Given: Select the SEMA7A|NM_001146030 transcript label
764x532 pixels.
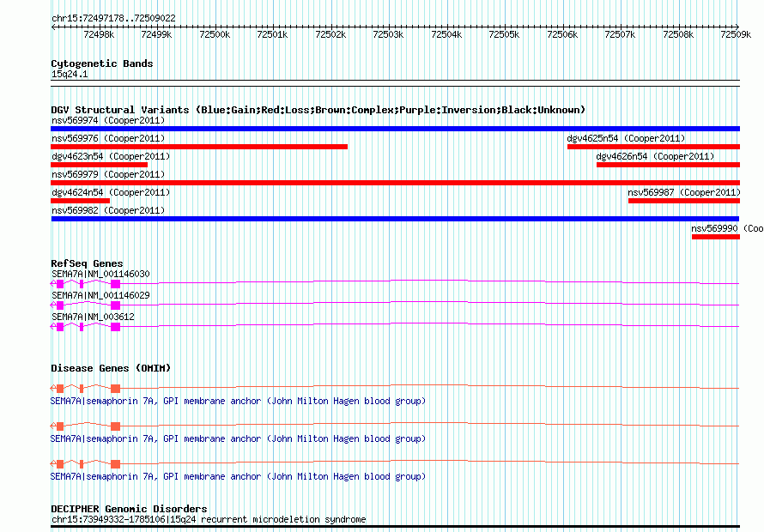Looking at the screenshot, I should pos(100,274).
